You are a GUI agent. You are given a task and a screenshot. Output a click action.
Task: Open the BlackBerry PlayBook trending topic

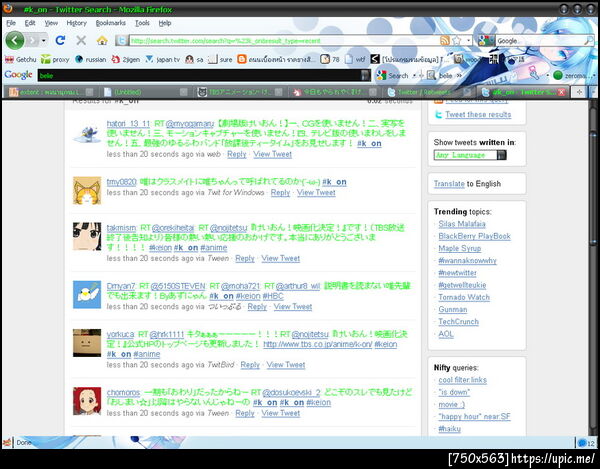[474, 236]
